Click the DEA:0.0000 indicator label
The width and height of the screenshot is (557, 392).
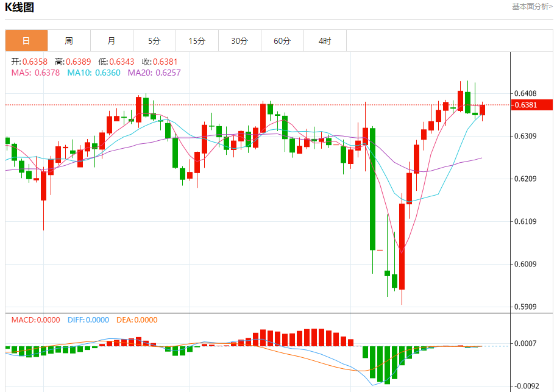point(137,320)
